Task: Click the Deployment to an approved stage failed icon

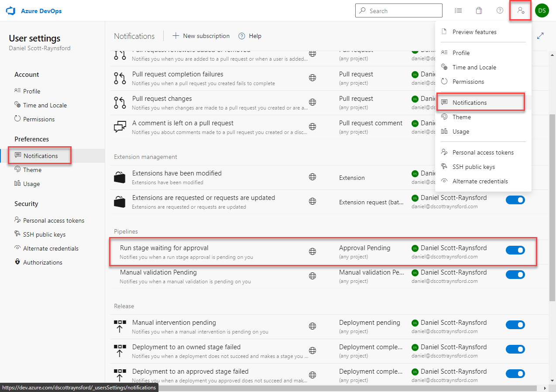Action: [x=120, y=375]
